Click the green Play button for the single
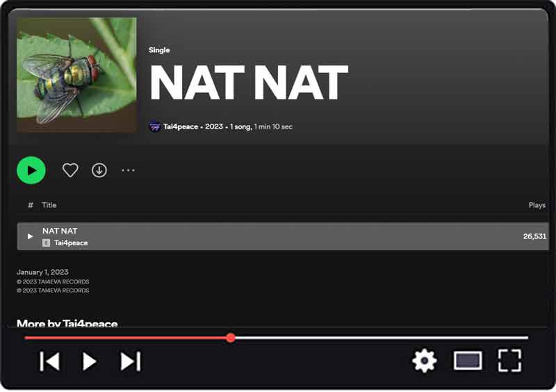The width and height of the screenshot is (556, 392). pyautogui.click(x=31, y=170)
